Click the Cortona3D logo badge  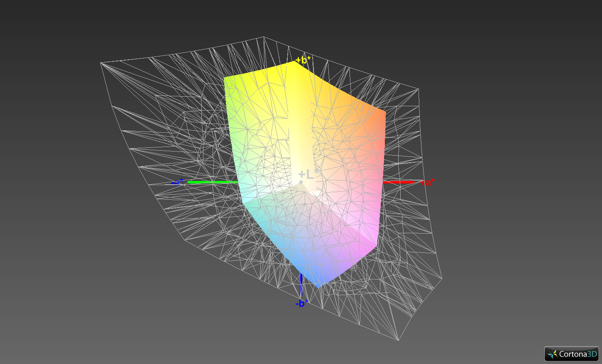[572, 354]
